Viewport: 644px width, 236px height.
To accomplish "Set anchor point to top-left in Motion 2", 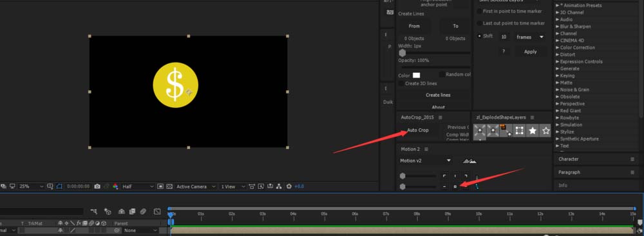I will pos(445,176).
